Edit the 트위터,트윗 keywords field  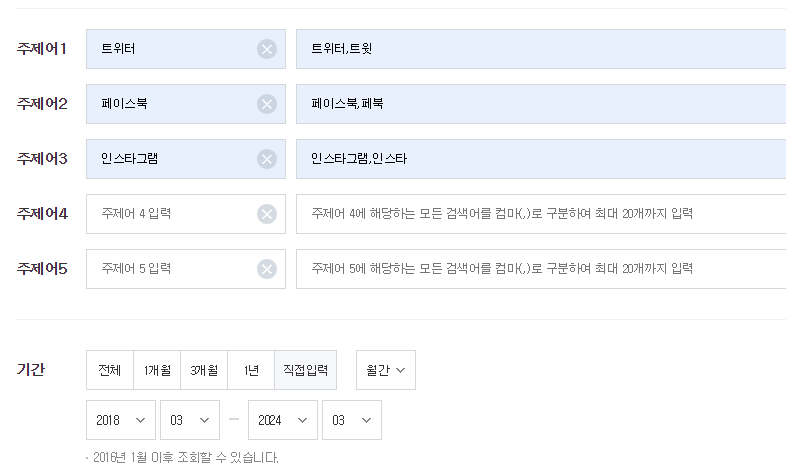[540, 49]
